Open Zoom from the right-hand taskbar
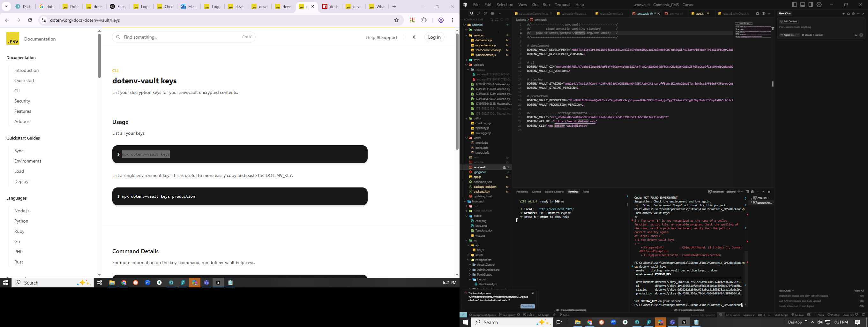This screenshot has width=868, height=327. pyautogui.click(x=613, y=322)
